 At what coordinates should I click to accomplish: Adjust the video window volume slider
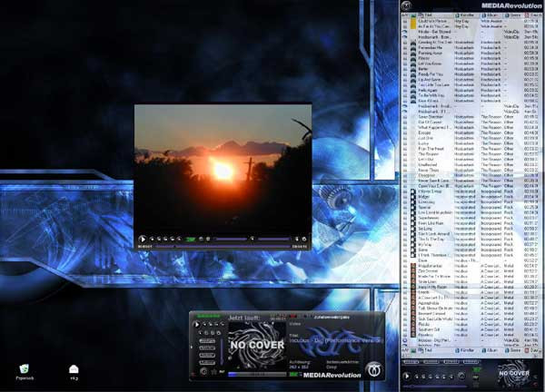point(274,239)
